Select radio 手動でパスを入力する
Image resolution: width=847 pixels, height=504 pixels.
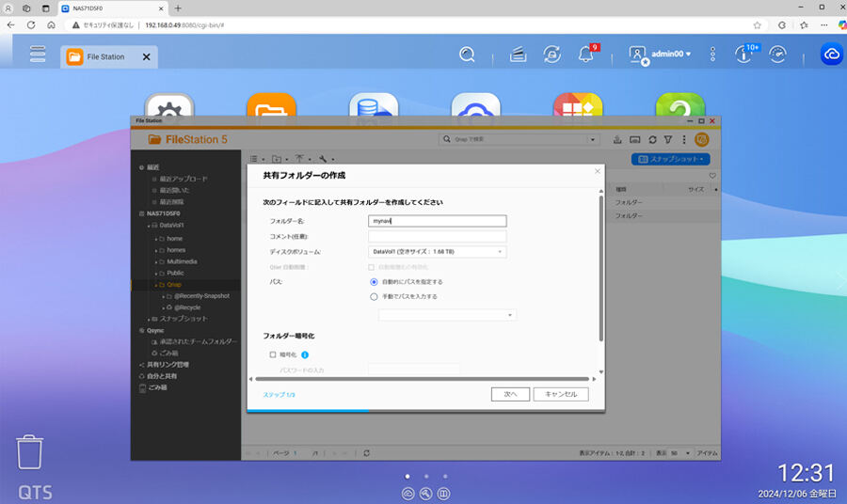tap(374, 297)
